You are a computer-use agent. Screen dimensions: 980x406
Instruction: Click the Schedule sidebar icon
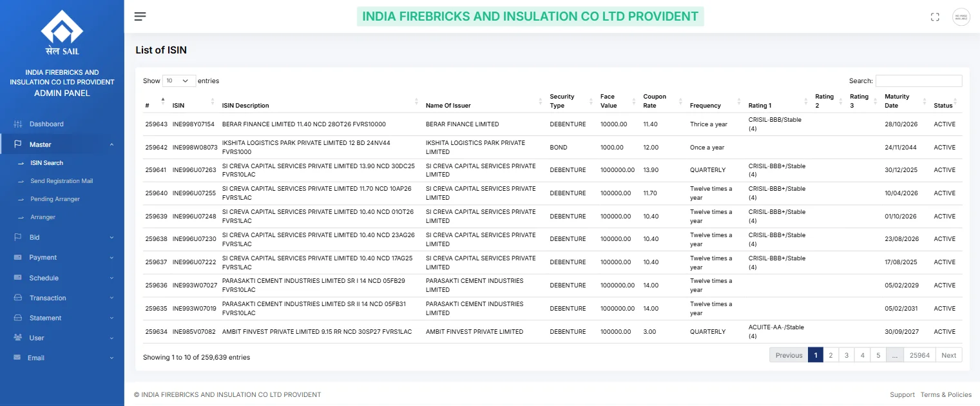[18, 278]
